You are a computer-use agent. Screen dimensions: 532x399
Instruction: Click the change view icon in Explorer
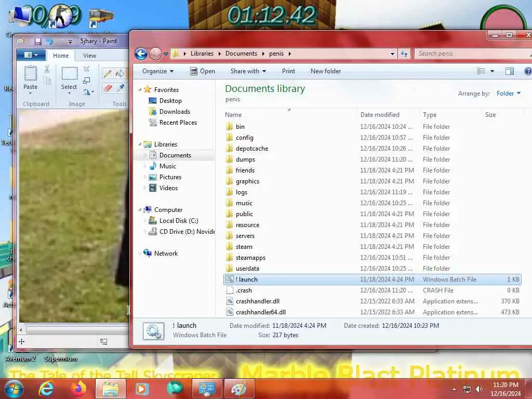coord(481,71)
